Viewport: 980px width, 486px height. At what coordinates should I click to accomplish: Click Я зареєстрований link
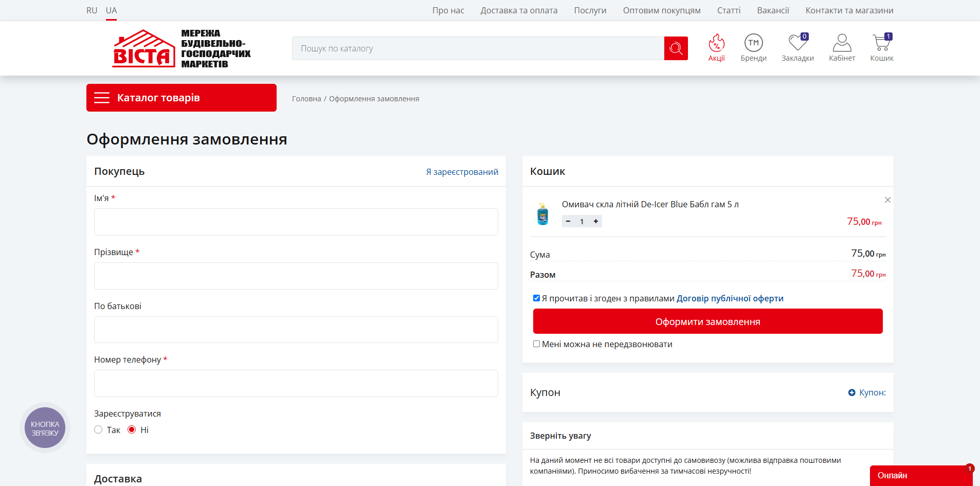[462, 172]
